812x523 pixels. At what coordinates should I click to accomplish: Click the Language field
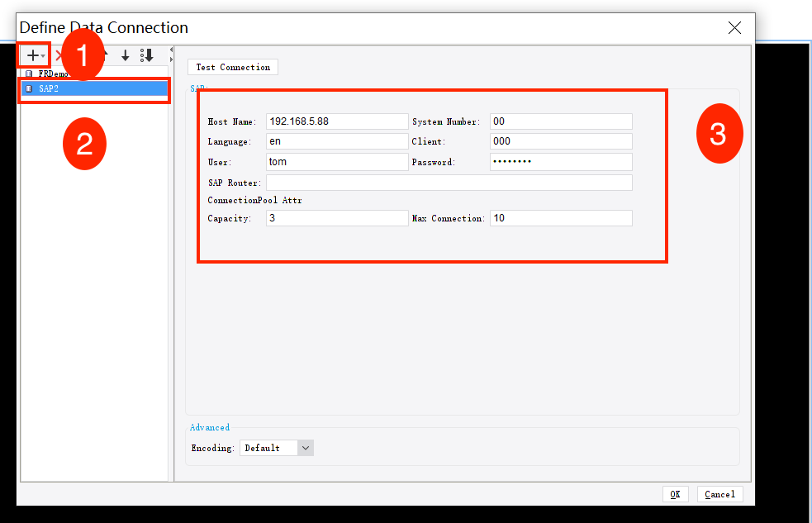337,141
